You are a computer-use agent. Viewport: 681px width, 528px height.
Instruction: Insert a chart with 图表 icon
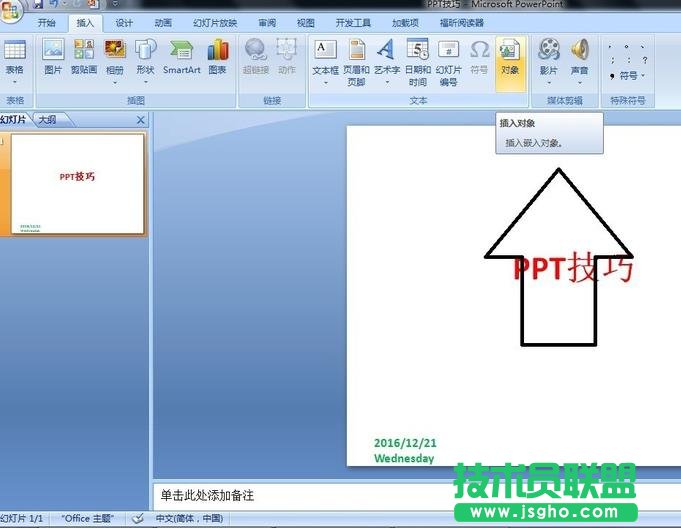[x=218, y=50]
